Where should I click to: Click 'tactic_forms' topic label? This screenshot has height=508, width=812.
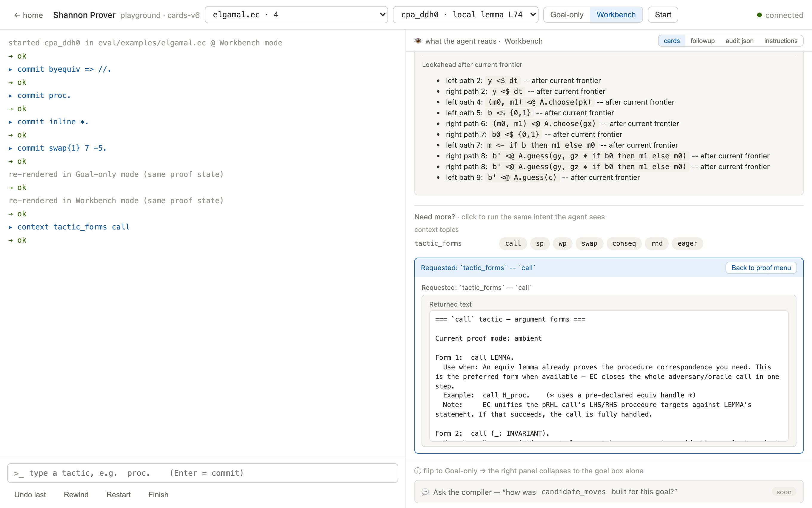pos(438,243)
